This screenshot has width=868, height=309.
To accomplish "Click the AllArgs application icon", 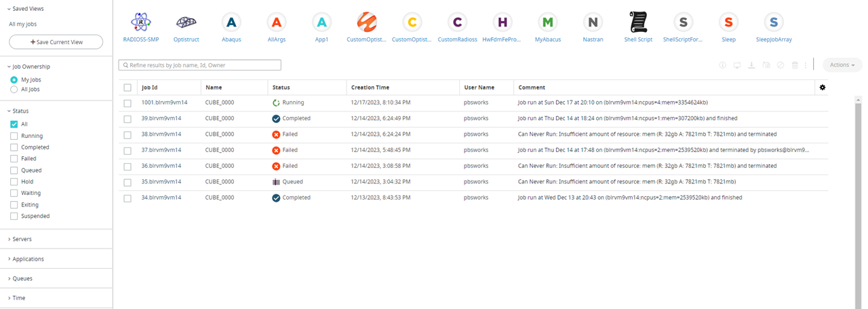I will [276, 22].
